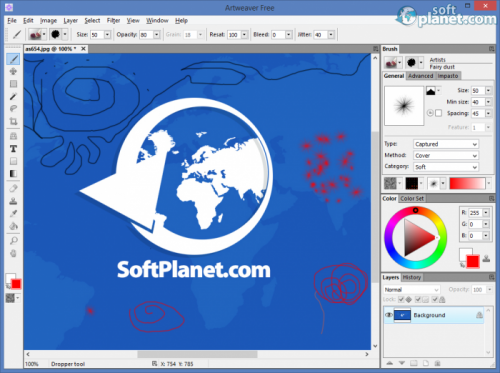Image resolution: width=500 pixels, height=373 pixels.
Task: Click the brush tool icon in options bar
Action: 17,34
